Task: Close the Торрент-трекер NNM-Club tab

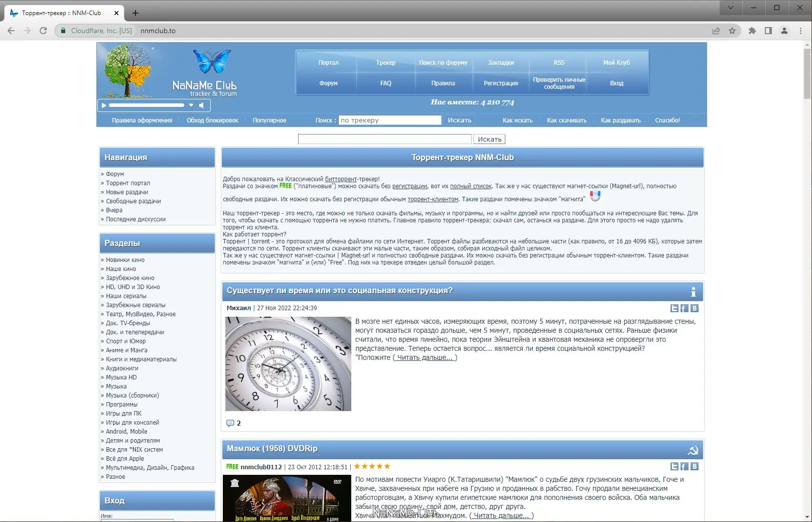Action: pos(116,13)
